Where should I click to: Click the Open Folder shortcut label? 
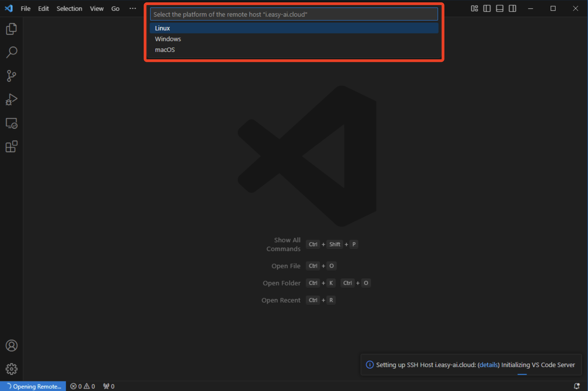[281, 283]
